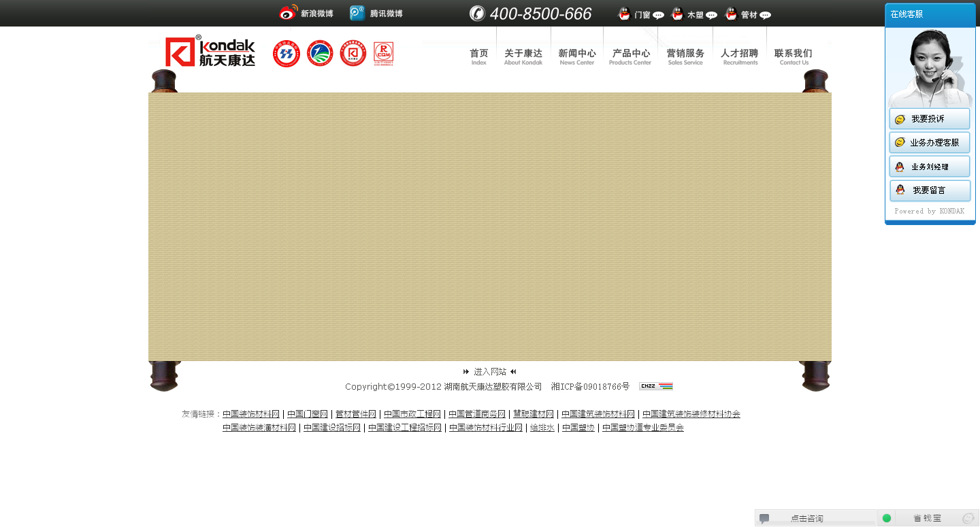Open the 中国装饰材料网 friendly link
This screenshot has width=980, height=527.
[x=251, y=414]
